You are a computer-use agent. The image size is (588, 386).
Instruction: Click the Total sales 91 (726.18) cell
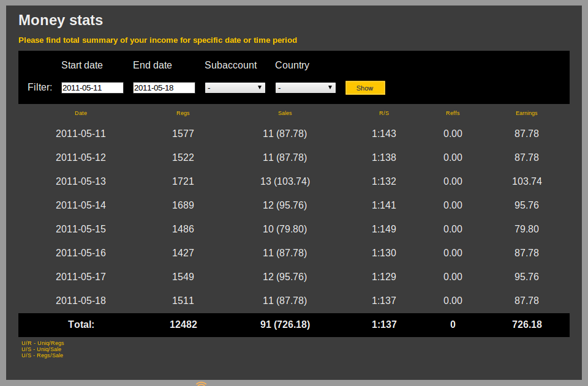click(x=285, y=324)
